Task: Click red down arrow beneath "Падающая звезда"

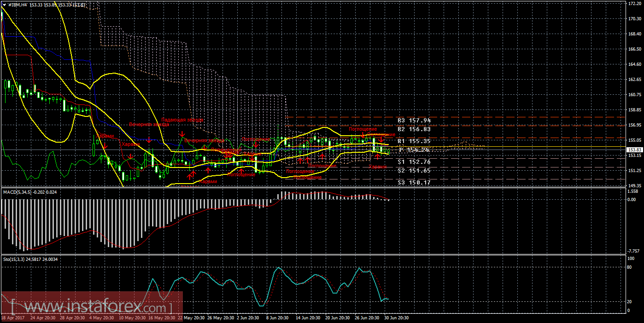Action: [182, 134]
